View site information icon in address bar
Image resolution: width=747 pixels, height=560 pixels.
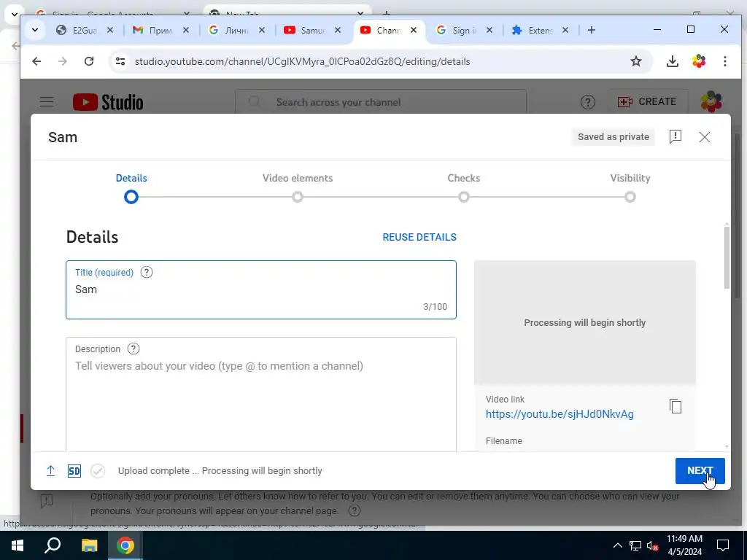(120, 61)
